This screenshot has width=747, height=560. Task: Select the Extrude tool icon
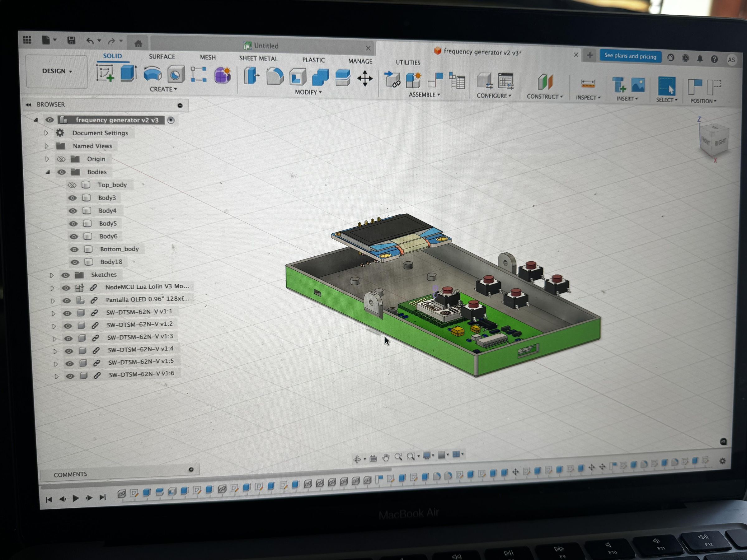click(129, 74)
